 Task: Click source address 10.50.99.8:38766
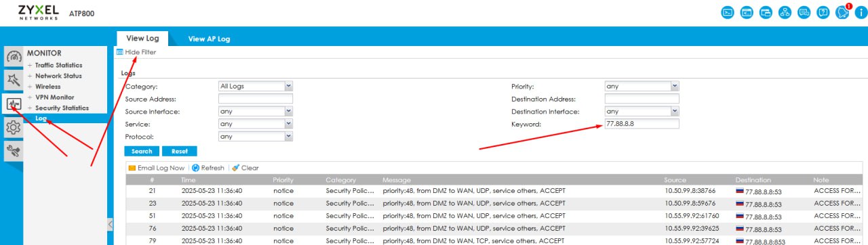pos(690,191)
